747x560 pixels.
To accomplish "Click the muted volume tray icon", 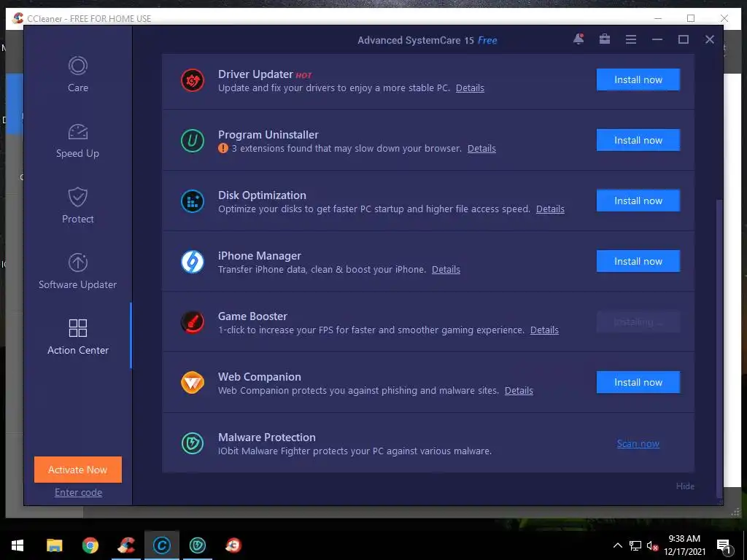I will pos(652,545).
